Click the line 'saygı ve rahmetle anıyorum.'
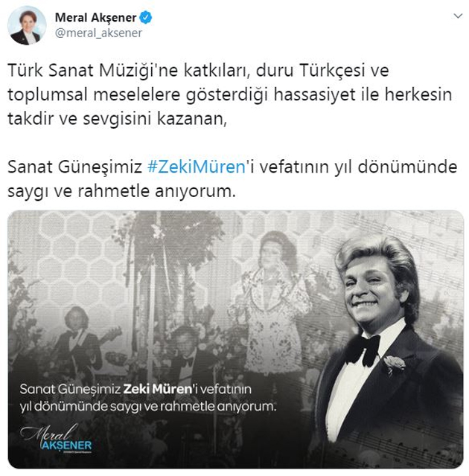This screenshot has width=469, height=476. click(x=121, y=191)
